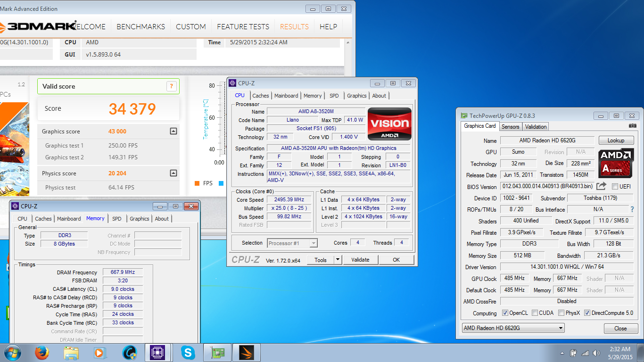The width and height of the screenshot is (644, 362).
Task: Collapse the Physics score section
Action: [x=173, y=173]
